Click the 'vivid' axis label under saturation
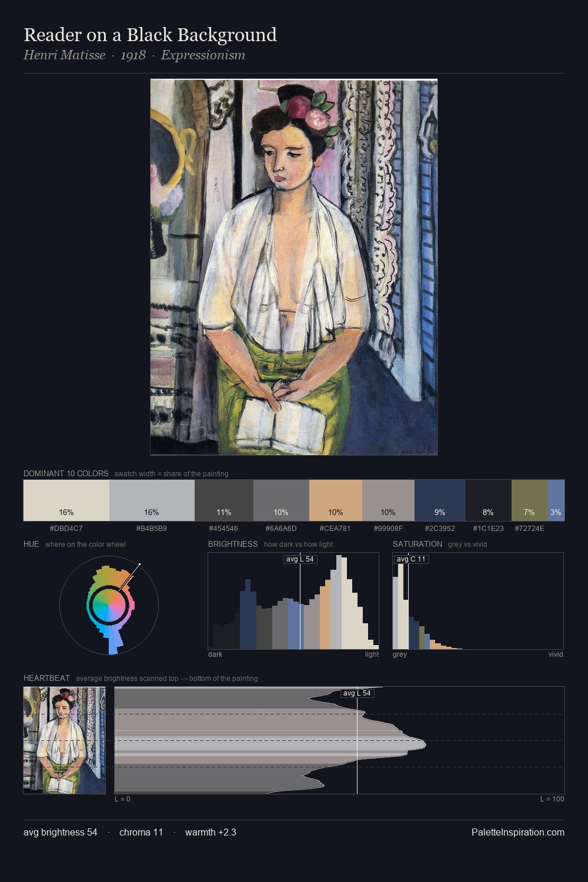Screen dimensions: 588x882 click(x=556, y=654)
